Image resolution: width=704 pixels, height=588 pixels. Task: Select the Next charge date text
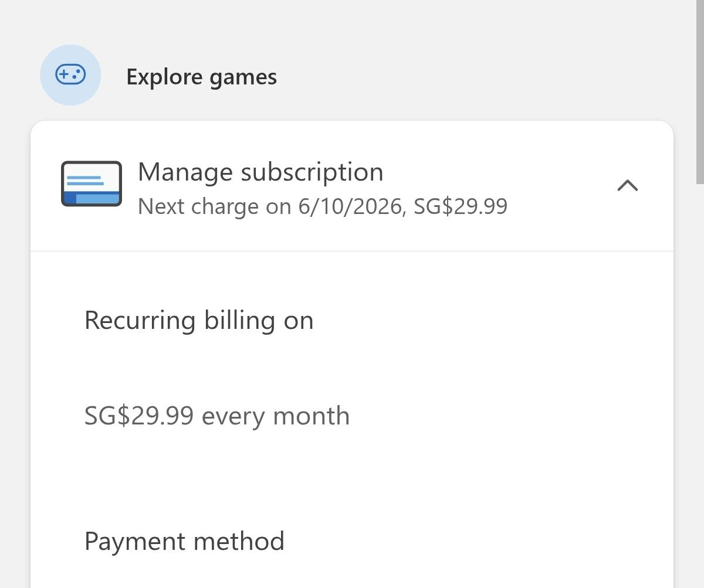[x=322, y=206]
